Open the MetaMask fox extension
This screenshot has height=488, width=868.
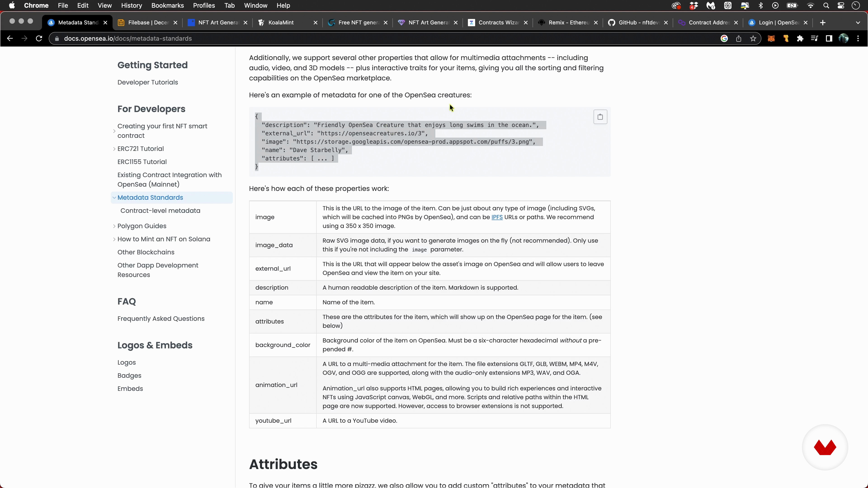coord(771,38)
